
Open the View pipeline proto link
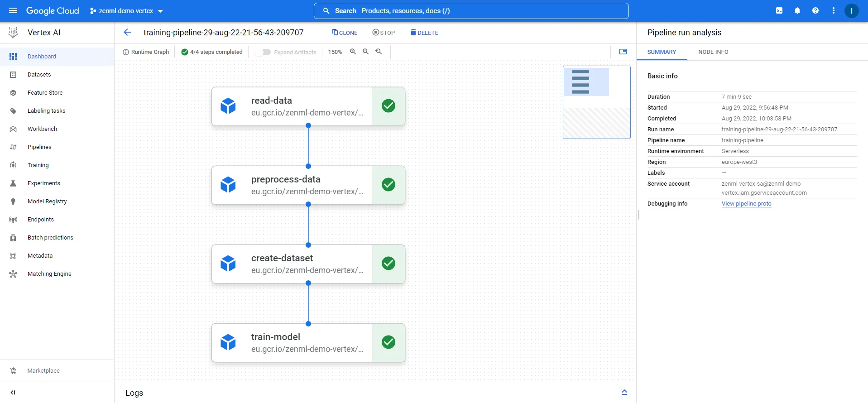point(746,204)
